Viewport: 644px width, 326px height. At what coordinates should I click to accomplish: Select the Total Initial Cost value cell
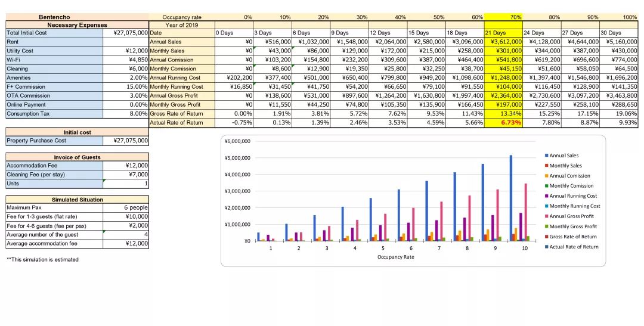tap(126, 33)
